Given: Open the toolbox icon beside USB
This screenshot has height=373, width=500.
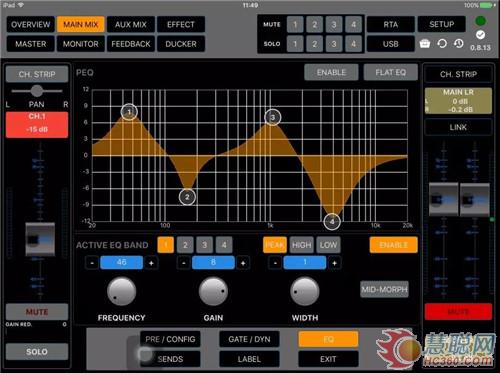Looking at the screenshot, I should [424, 44].
